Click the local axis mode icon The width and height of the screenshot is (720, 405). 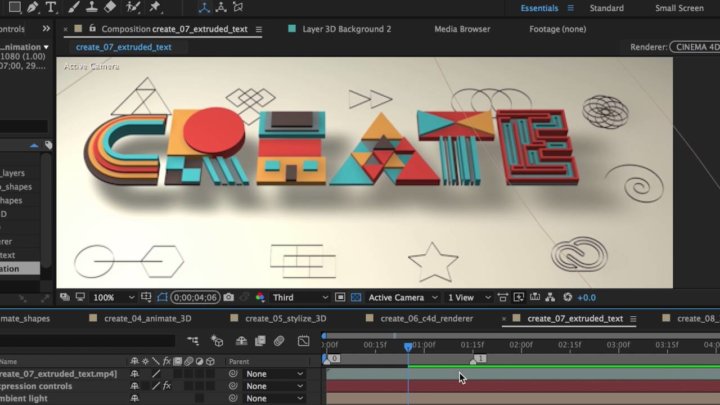pyautogui.click(x=204, y=8)
